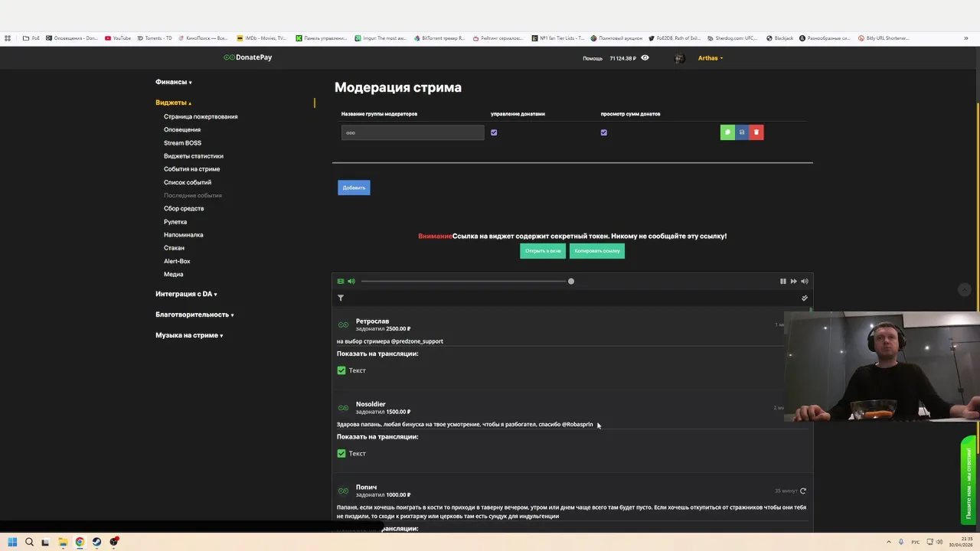Mark all as read double-check icon
Screen dimensions: 980x551
[x=805, y=298]
